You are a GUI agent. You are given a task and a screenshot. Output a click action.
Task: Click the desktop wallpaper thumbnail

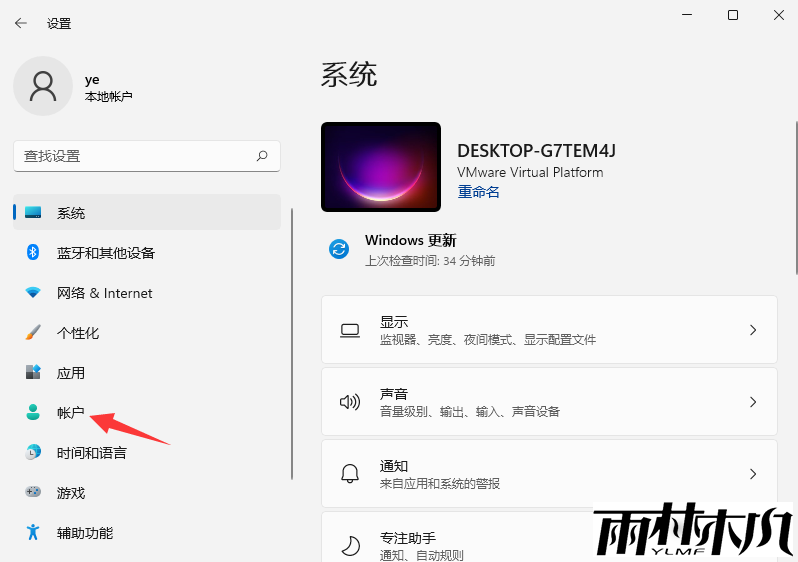tap(381, 167)
